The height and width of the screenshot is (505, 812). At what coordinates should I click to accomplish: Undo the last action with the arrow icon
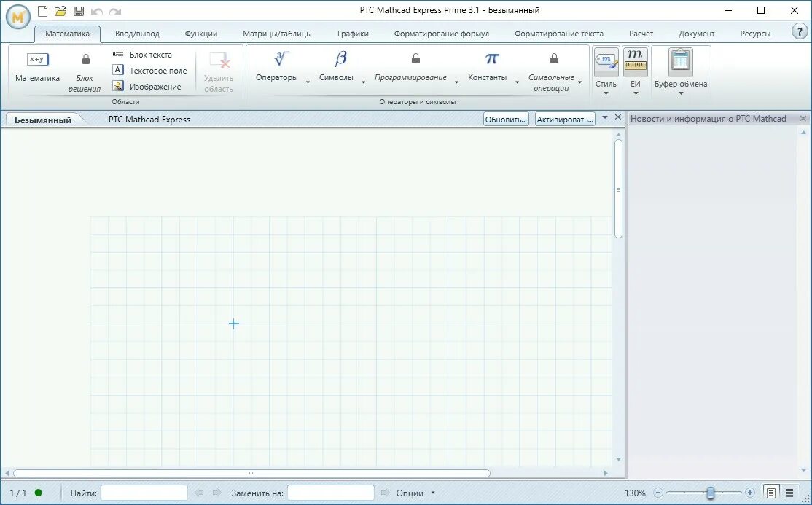point(96,11)
